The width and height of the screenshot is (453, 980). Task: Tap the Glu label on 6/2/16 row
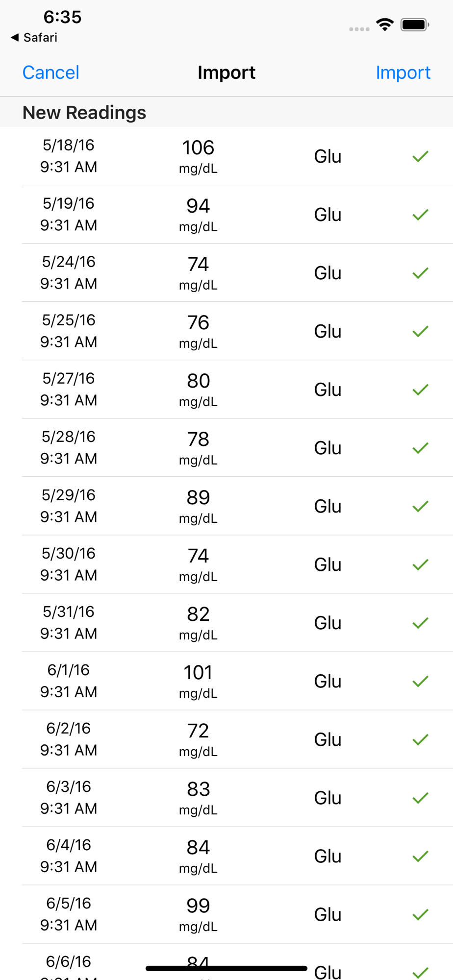point(327,739)
